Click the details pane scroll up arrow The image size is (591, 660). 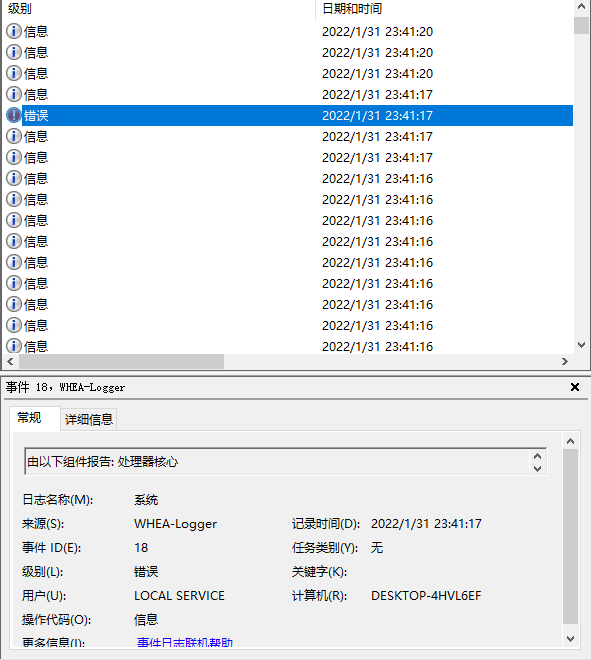click(570, 441)
